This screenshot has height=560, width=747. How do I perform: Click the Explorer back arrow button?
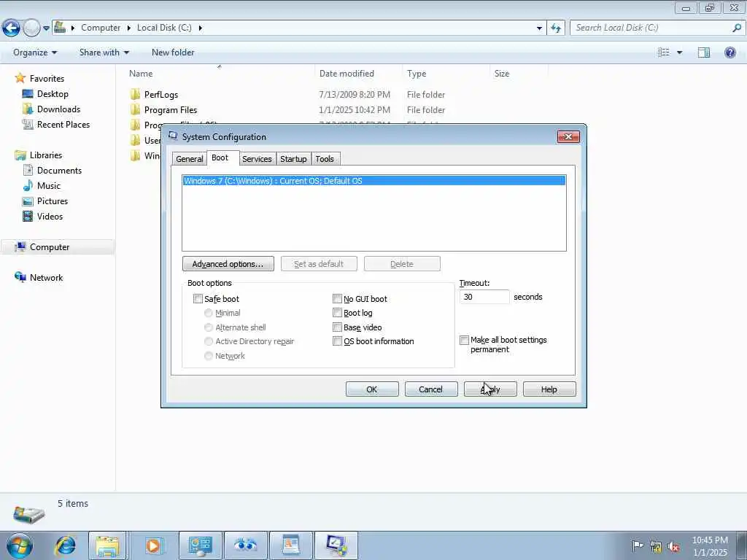click(11, 28)
